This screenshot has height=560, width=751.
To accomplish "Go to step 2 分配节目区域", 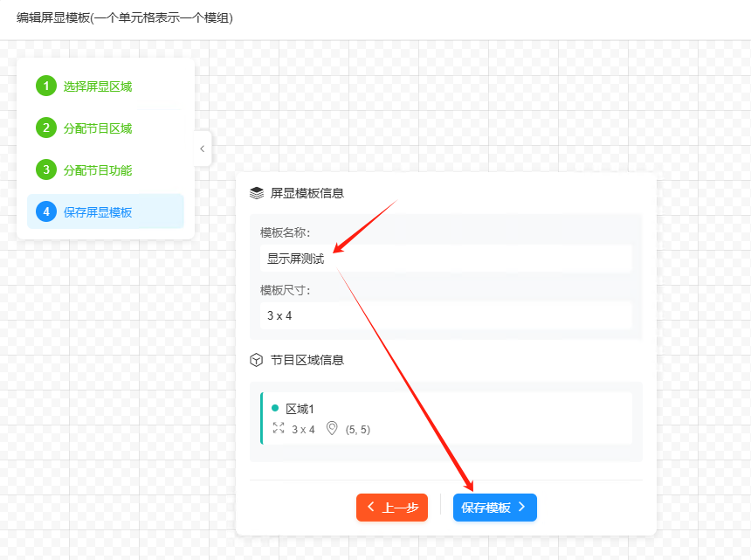I will click(106, 128).
